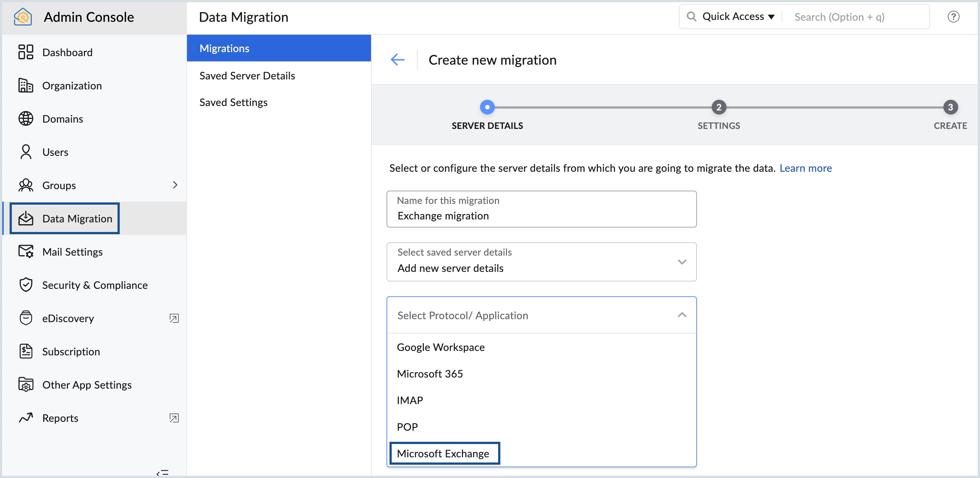Click the Name for this migration field
This screenshot has width=980, height=478.
pyautogui.click(x=541, y=215)
